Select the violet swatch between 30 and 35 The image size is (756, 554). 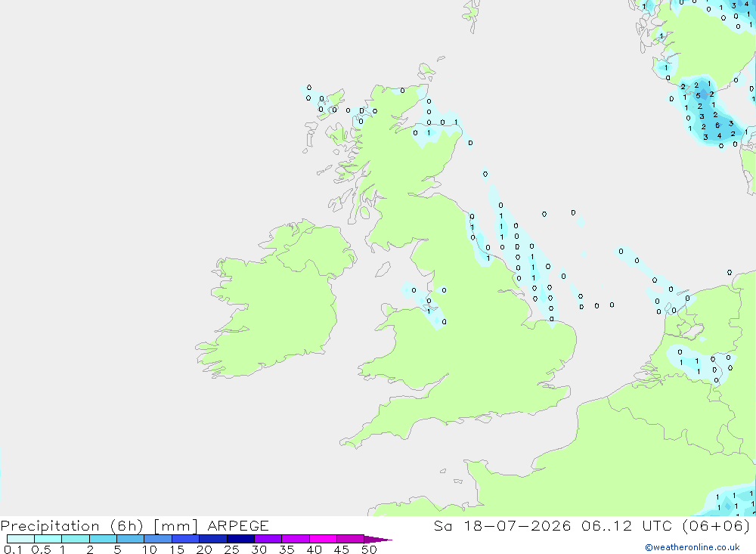(x=268, y=539)
